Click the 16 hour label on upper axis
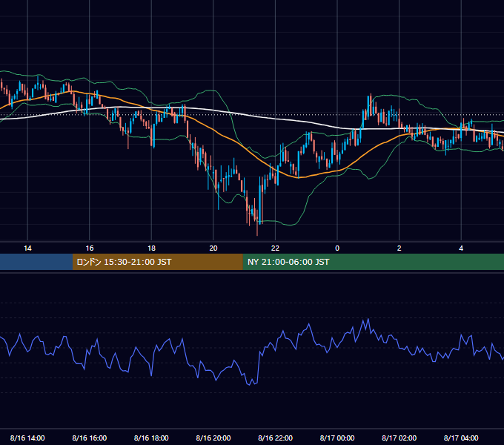 90,248
